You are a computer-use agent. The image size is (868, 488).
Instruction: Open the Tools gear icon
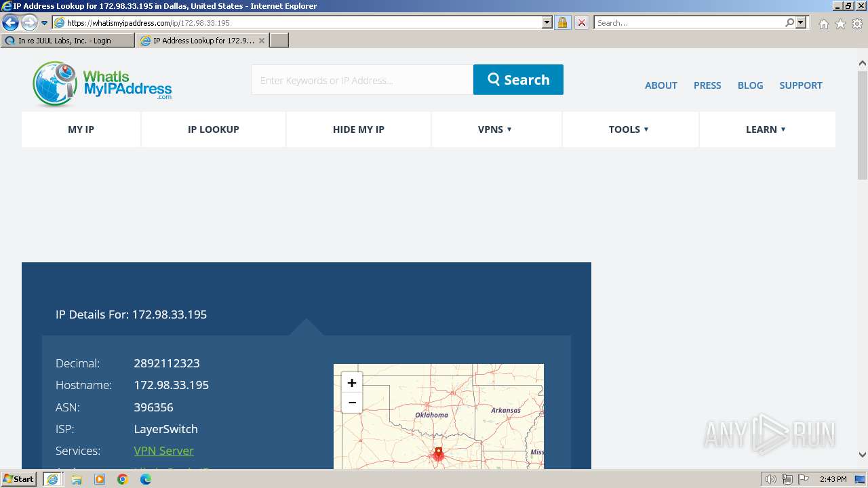[x=856, y=24]
